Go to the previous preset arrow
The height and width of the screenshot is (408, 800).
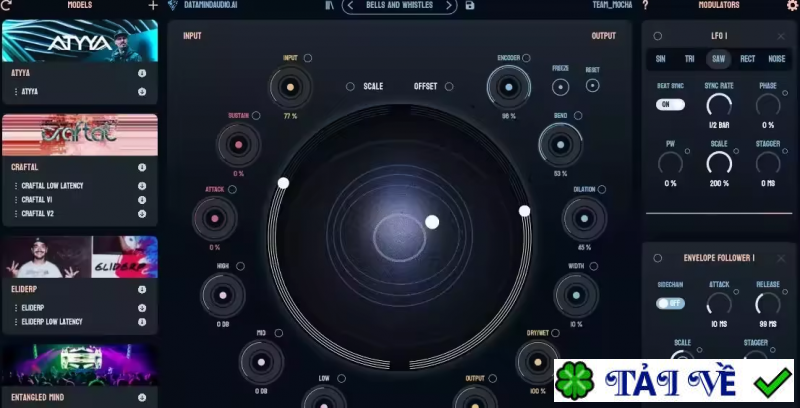(x=350, y=5)
